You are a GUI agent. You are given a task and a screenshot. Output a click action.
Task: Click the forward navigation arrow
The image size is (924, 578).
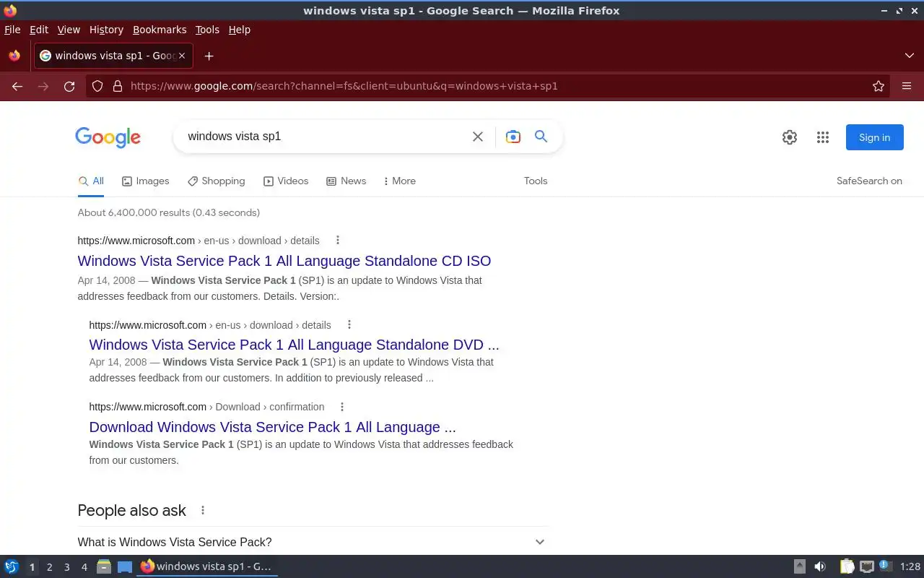click(x=43, y=86)
